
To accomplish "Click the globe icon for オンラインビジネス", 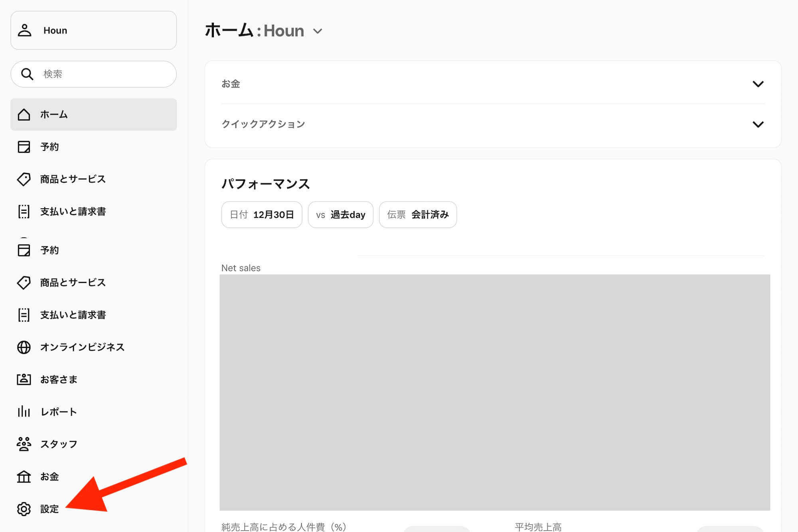I will (x=24, y=347).
